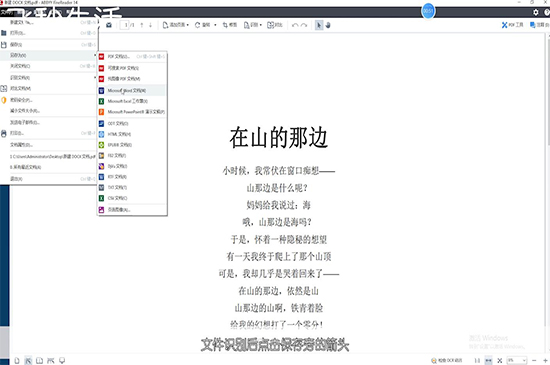Choose Document Properties menu entry
Image resolution: width=550 pixels, height=365 pixels.
49,144
